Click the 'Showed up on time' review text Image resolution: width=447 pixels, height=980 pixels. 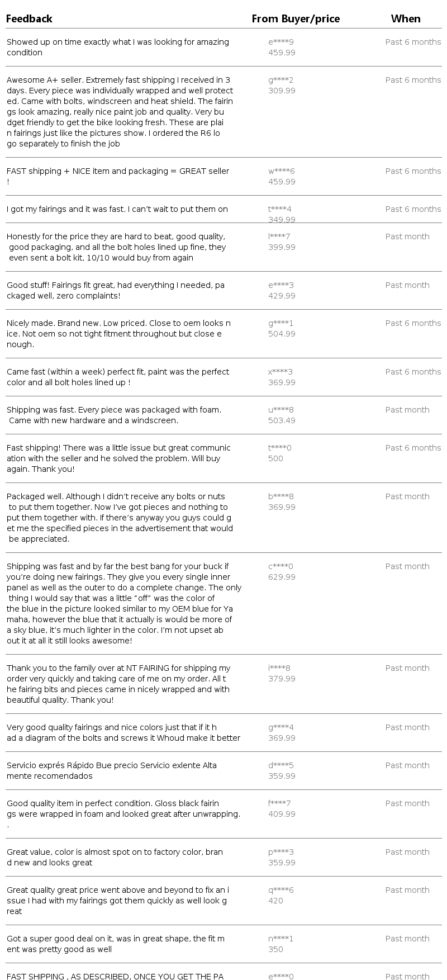118,47
